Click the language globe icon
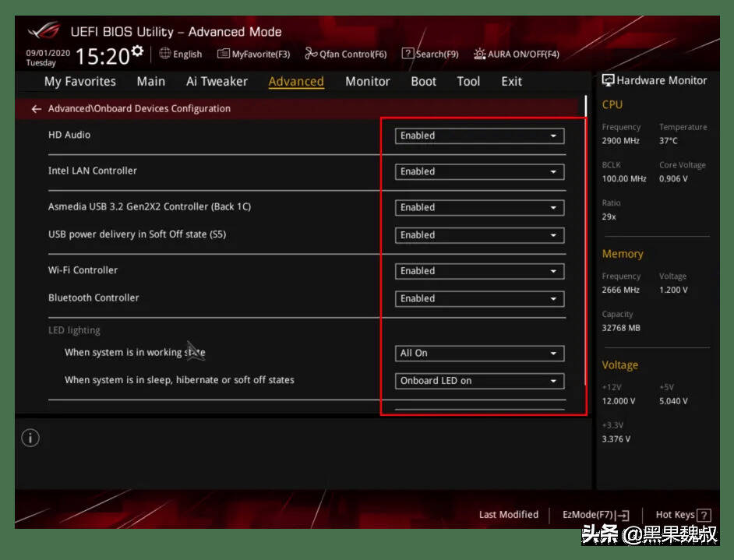The height and width of the screenshot is (560, 734). 164,53
